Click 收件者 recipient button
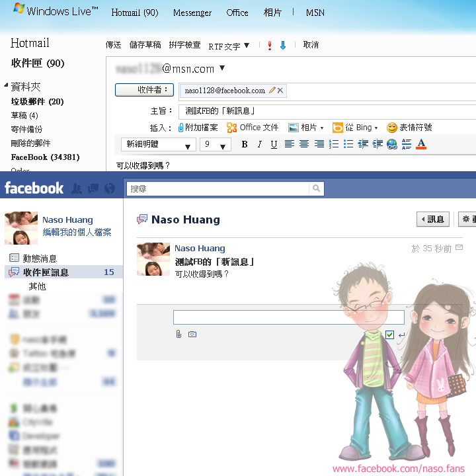This screenshot has height=476, width=476. (144, 90)
